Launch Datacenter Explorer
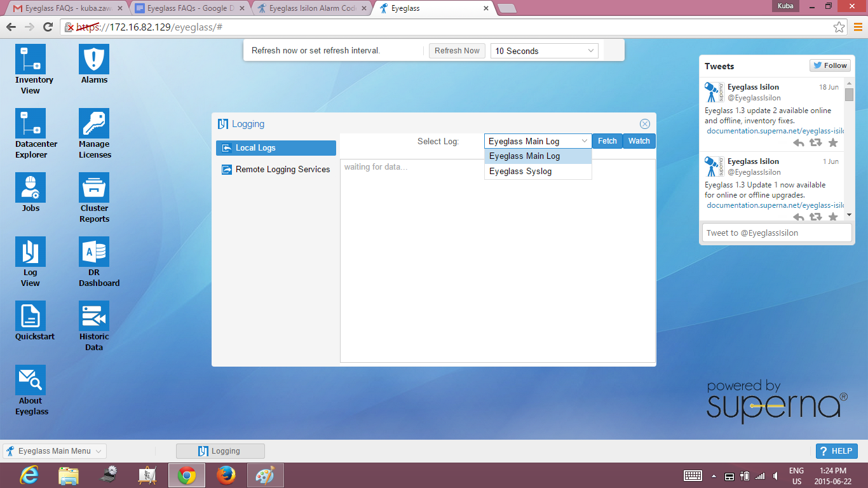 (31, 123)
